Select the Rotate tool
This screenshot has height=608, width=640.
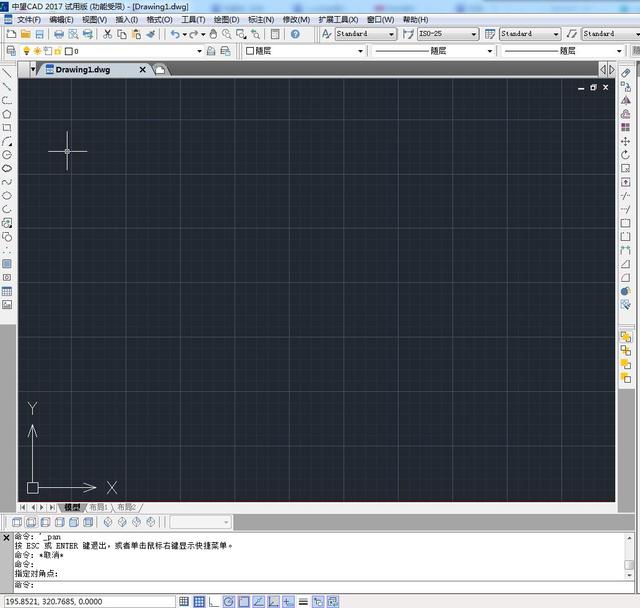[625, 155]
